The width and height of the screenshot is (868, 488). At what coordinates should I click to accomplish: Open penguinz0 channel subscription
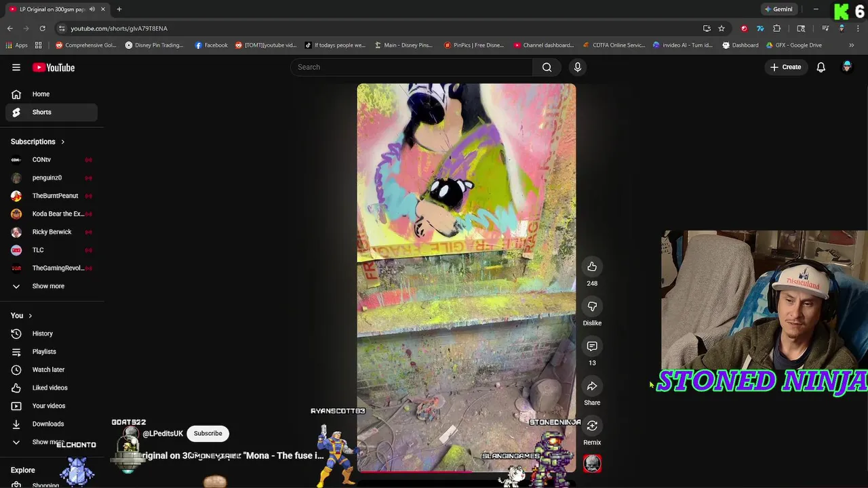click(52, 178)
